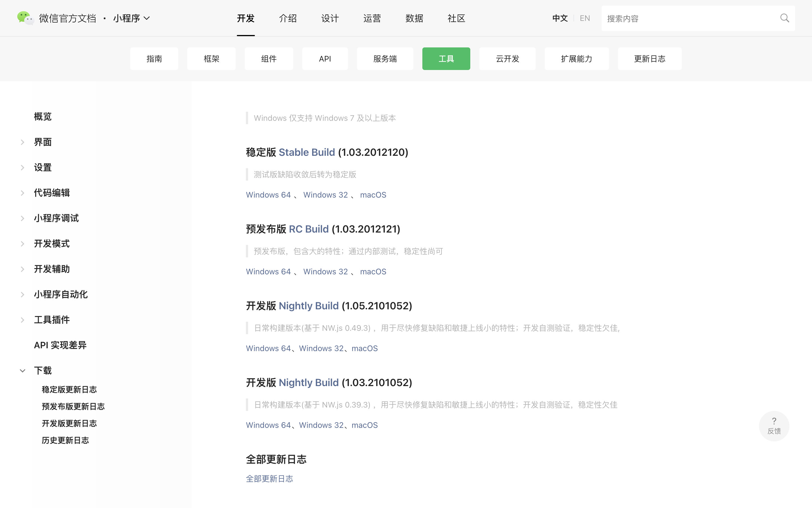The width and height of the screenshot is (812, 508).
Task: Switch to the 介绍 top tab
Action: [288, 18]
